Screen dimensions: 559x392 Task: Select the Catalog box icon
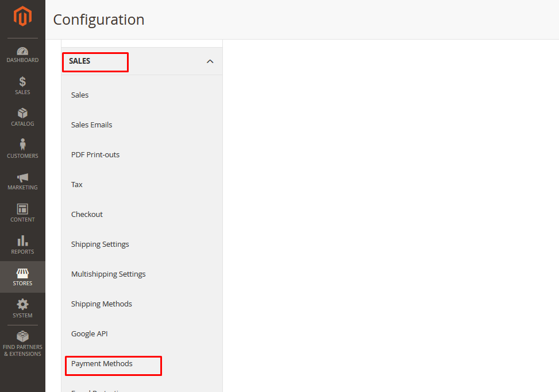click(22, 114)
